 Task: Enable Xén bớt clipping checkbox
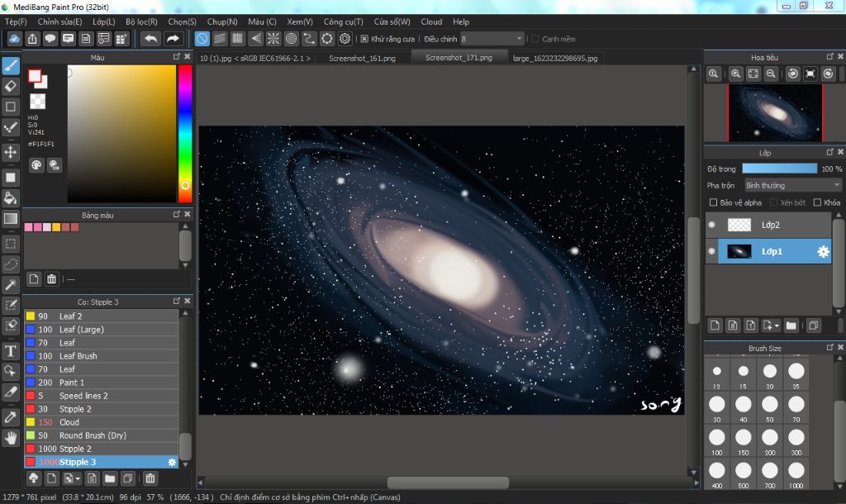tap(773, 202)
